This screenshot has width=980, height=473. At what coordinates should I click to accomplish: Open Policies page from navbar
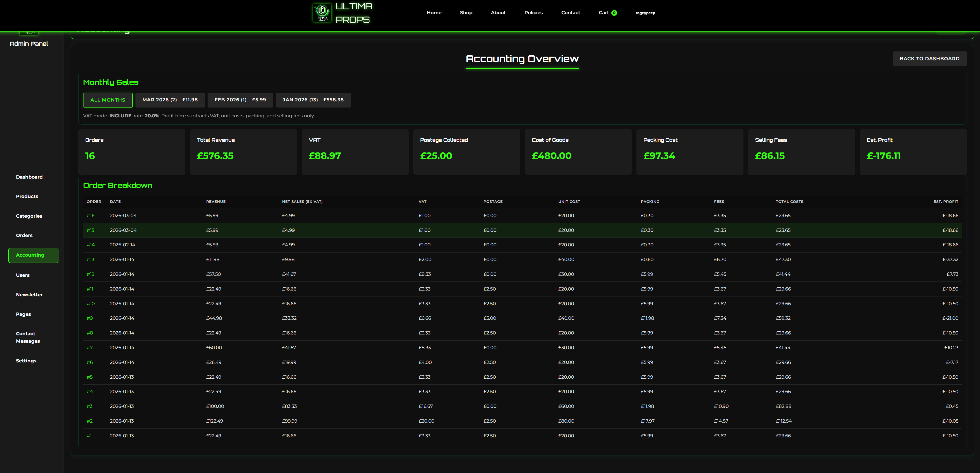(x=533, y=13)
